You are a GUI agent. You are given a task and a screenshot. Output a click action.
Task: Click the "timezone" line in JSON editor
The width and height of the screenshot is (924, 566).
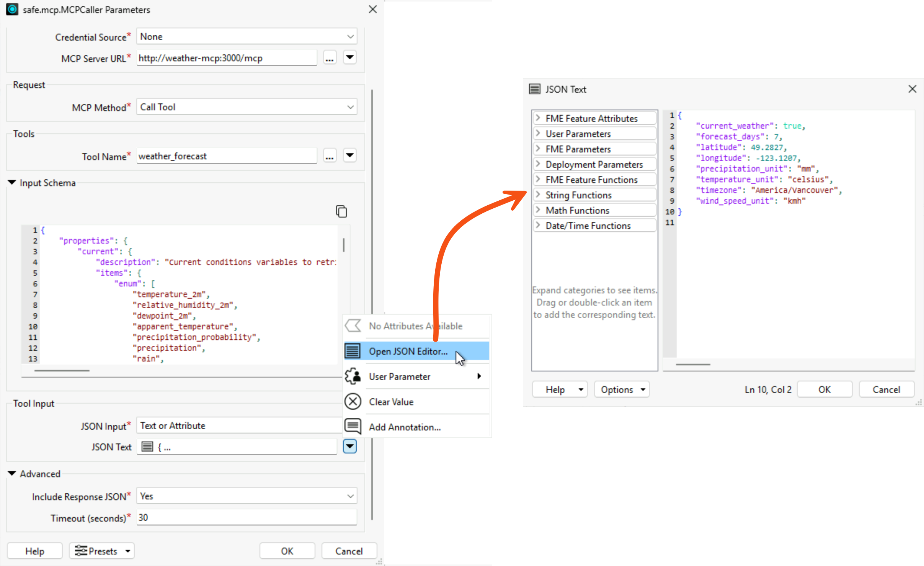pyautogui.click(x=769, y=190)
